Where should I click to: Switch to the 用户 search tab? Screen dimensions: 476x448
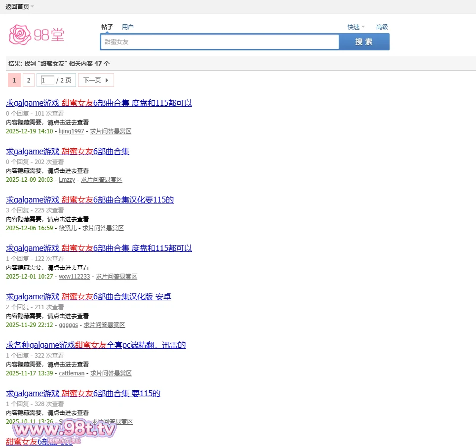[127, 27]
